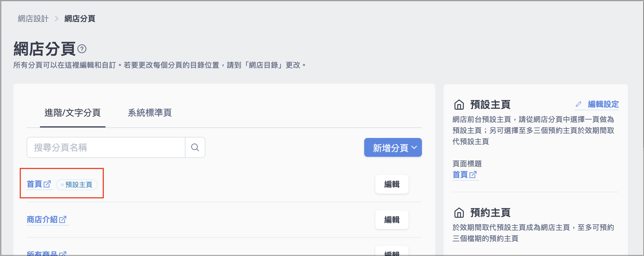Focus the 搜尋分頁名稱 search field
The image size is (644, 256).
(x=106, y=147)
